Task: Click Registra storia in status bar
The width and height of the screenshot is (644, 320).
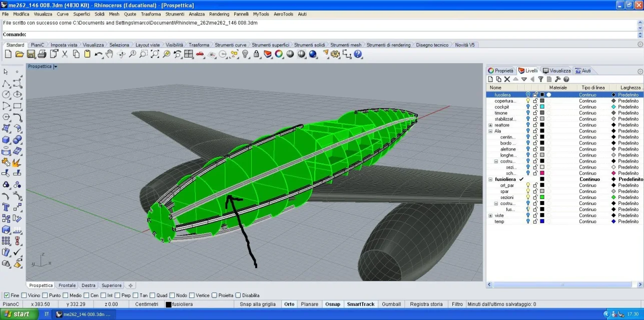Action: (x=426, y=304)
